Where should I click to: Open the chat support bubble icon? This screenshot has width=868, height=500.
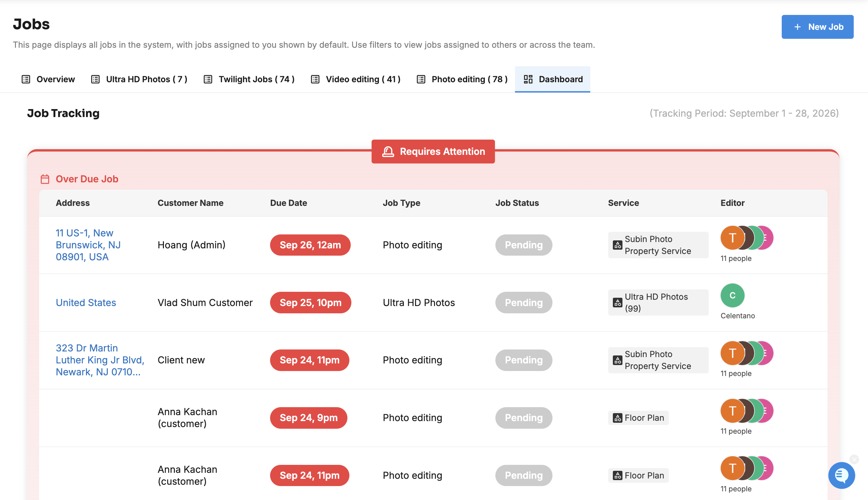(841, 475)
